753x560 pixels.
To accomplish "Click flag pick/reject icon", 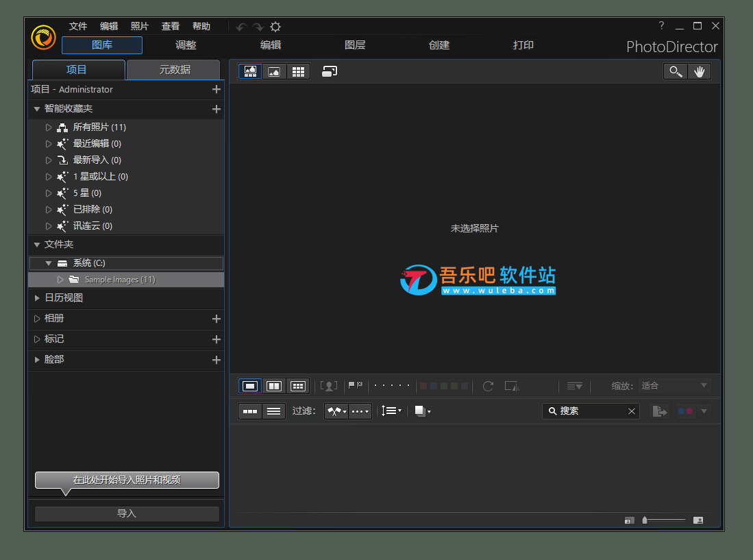I will click(356, 386).
